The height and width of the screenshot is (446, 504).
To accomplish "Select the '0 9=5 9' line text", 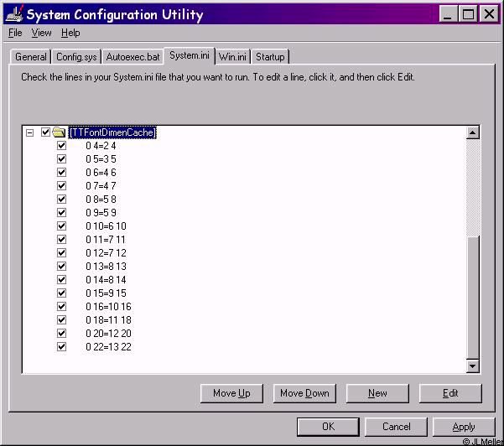I will [101, 213].
